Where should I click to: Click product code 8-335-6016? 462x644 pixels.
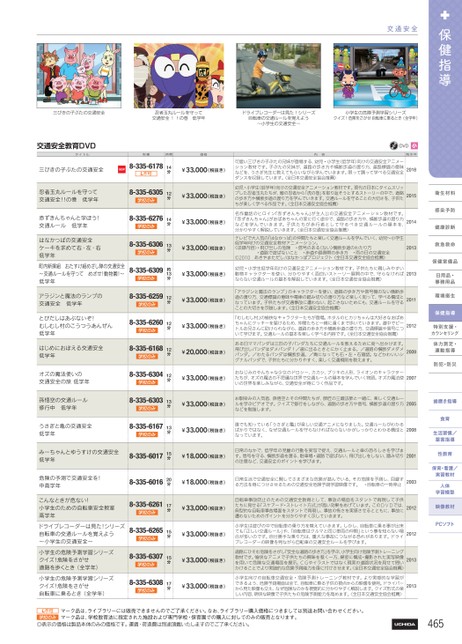[146, 482]
